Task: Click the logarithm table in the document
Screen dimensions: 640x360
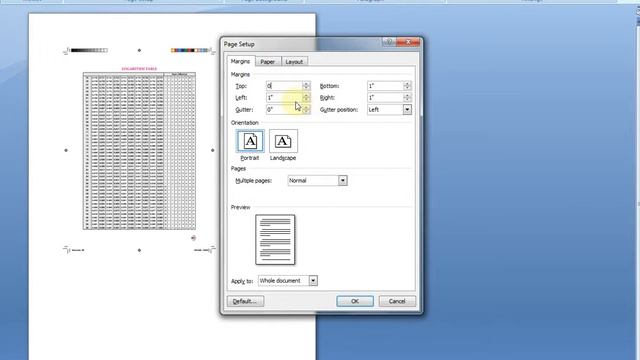Action: [x=139, y=151]
